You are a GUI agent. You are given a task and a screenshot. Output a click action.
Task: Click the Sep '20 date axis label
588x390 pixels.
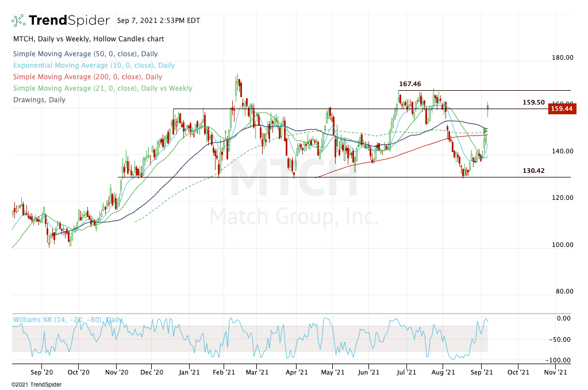(41, 372)
